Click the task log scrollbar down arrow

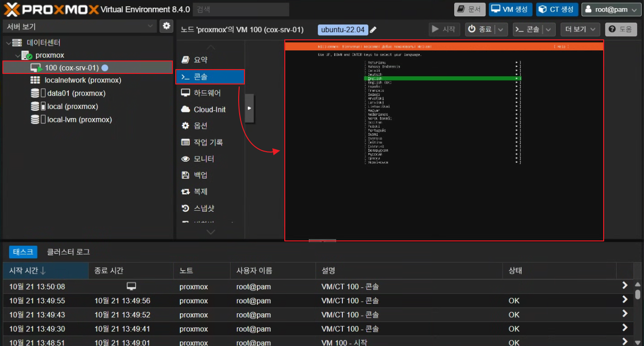pyautogui.click(x=638, y=342)
